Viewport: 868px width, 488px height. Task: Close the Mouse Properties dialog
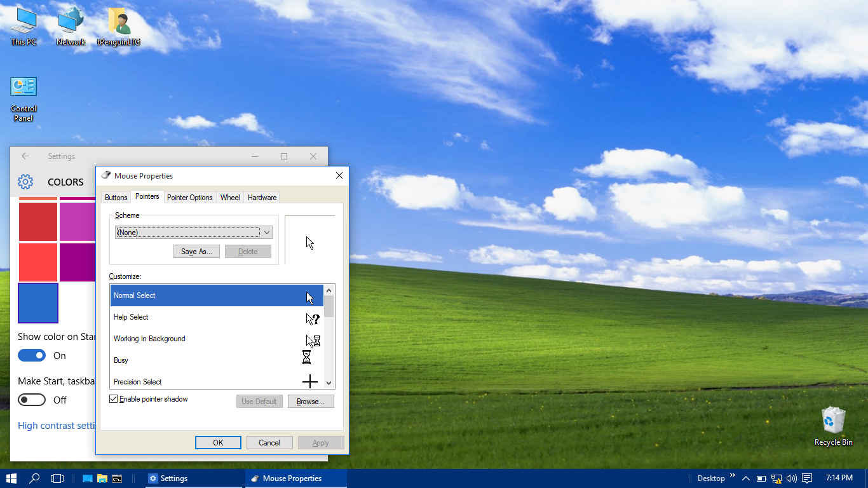pyautogui.click(x=339, y=175)
